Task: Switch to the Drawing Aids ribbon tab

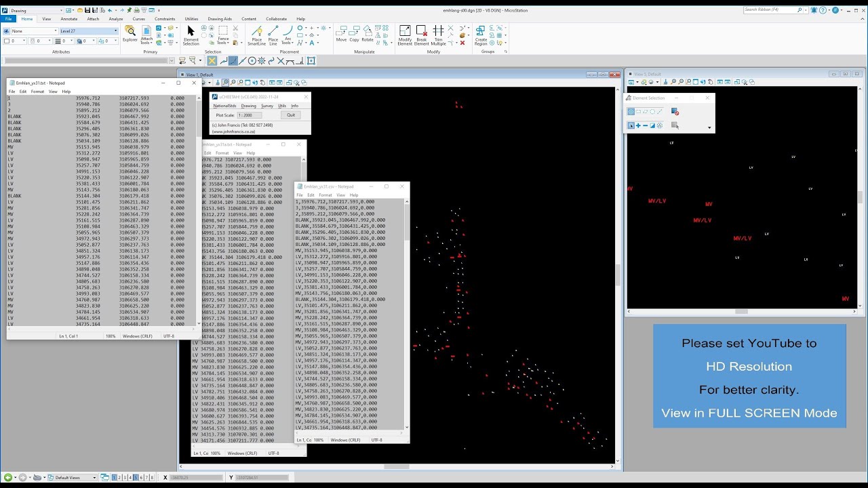Action: tap(220, 19)
